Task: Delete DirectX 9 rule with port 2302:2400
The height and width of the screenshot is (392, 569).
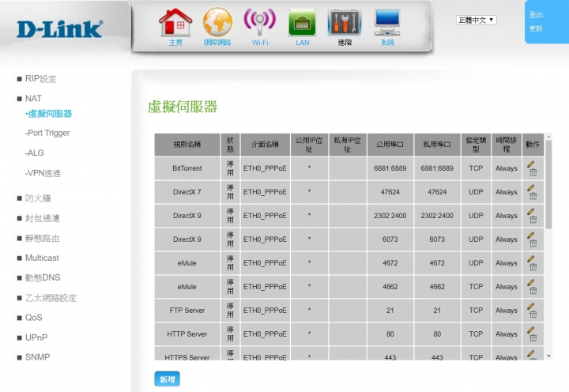Action: coord(533,220)
